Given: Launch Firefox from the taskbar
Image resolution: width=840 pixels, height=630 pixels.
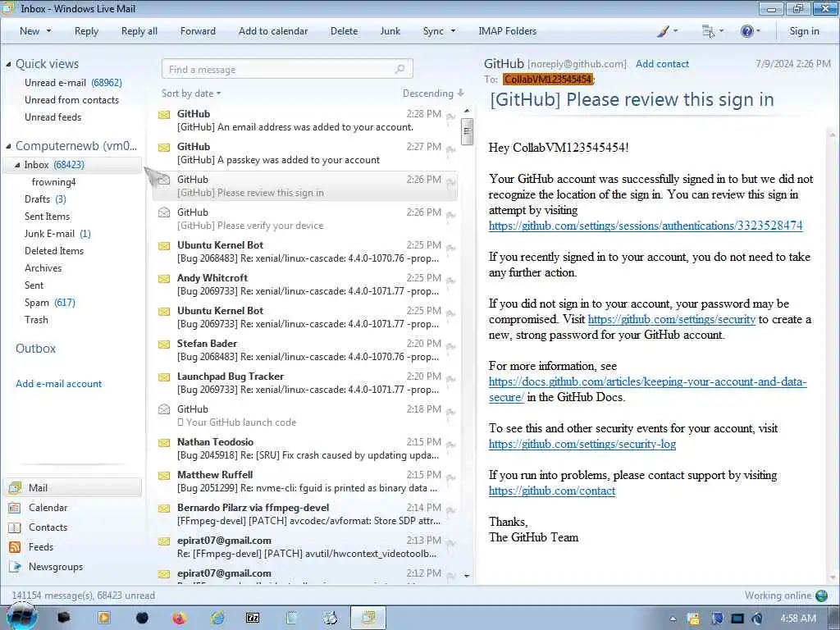Looking at the screenshot, I should 179,619.
